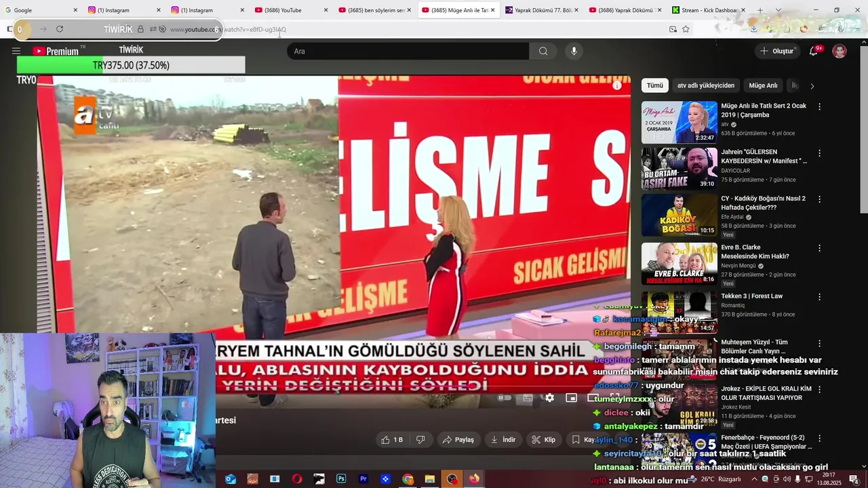The height and width of the screenshot is (488, 868).
Task: Click the TRY375.00 donation goal bar
Action: pyautogui.click(x=131, y=65)
